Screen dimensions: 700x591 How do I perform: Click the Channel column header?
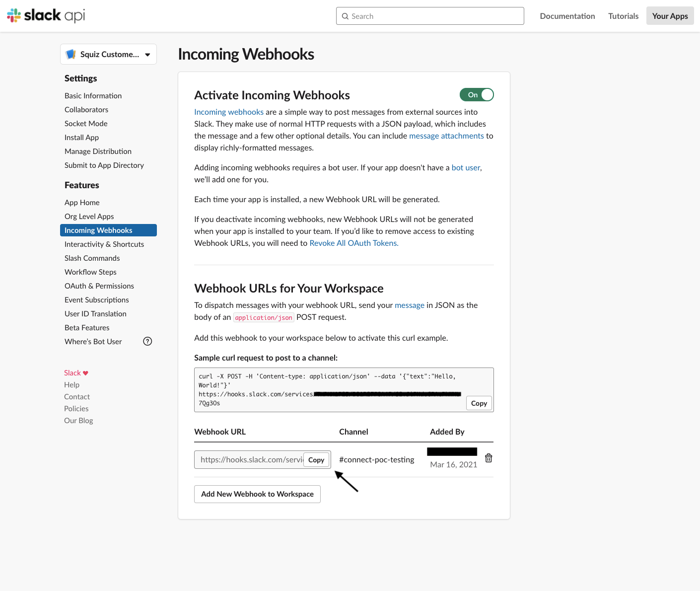point(353,432)
